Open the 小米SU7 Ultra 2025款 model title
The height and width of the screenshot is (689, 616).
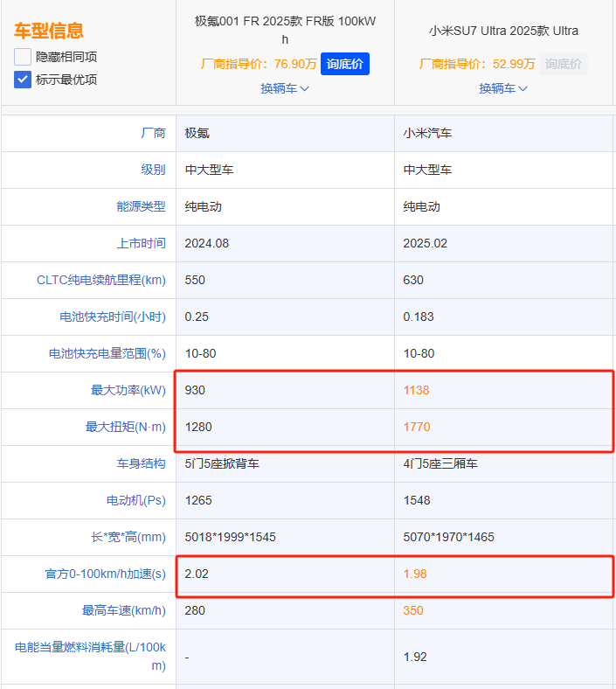point(503,31)
